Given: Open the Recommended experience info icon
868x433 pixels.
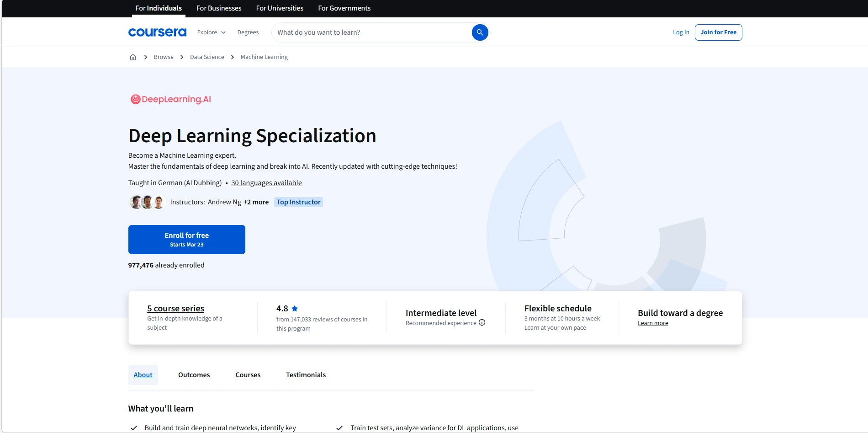Looking at the screenshot, I should 482,323.
